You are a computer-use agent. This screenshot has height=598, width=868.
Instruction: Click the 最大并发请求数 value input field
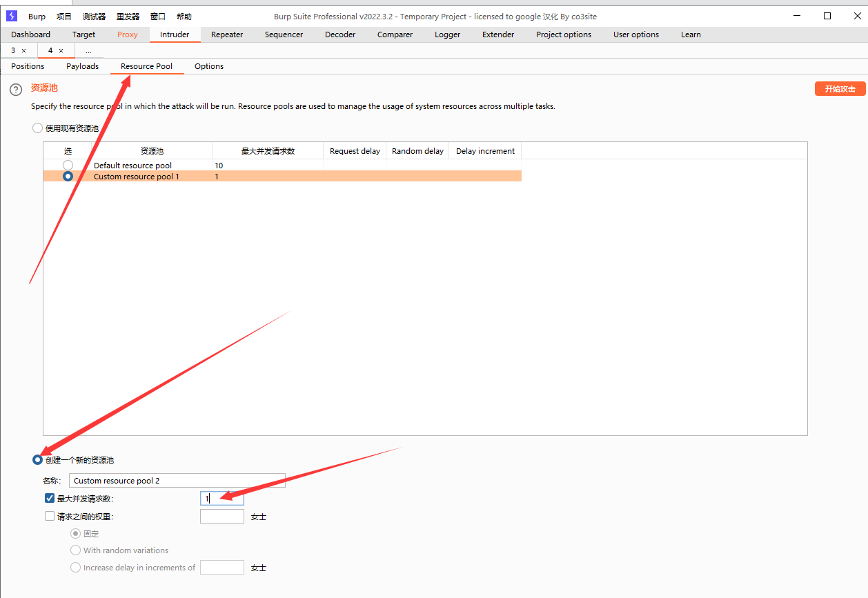click(x=222, y=498)
